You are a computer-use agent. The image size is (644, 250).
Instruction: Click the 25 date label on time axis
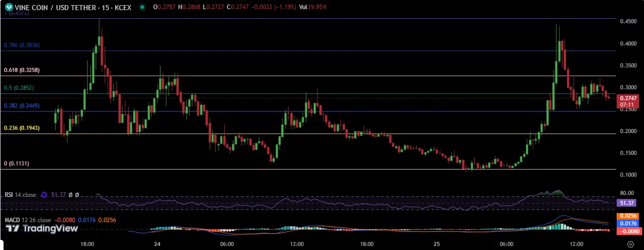coord(436,243)
